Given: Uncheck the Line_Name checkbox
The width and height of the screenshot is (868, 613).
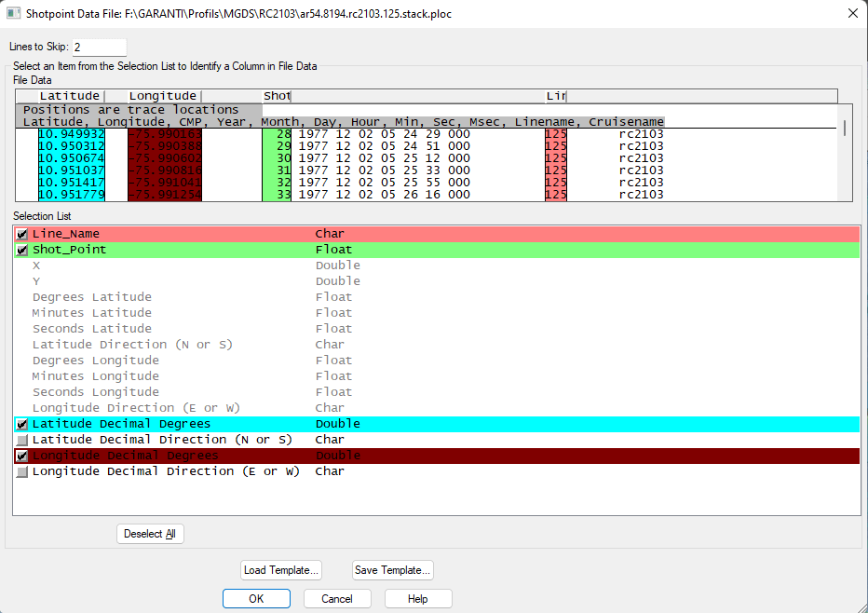Looking at the screenshot, I should pyautogui.click(x=22, y=235).
